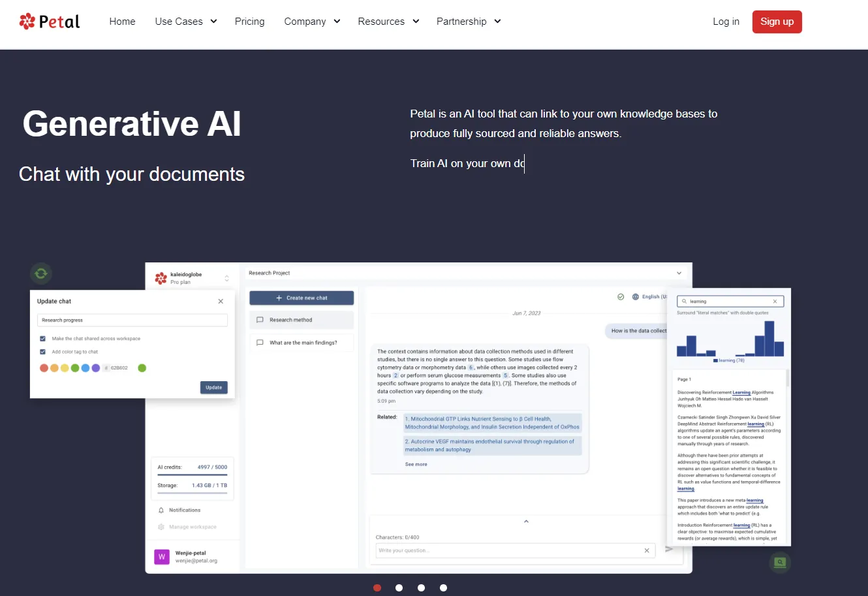This screenshot has height=596, width=868.
Task: Expand the Partnership menu
Action: 469,22
